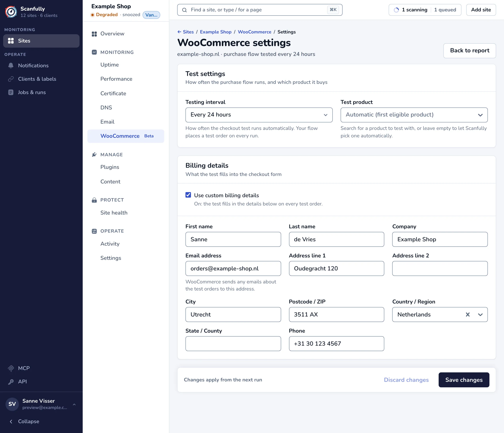Open Clients & labels link icon

pos(11,79)
